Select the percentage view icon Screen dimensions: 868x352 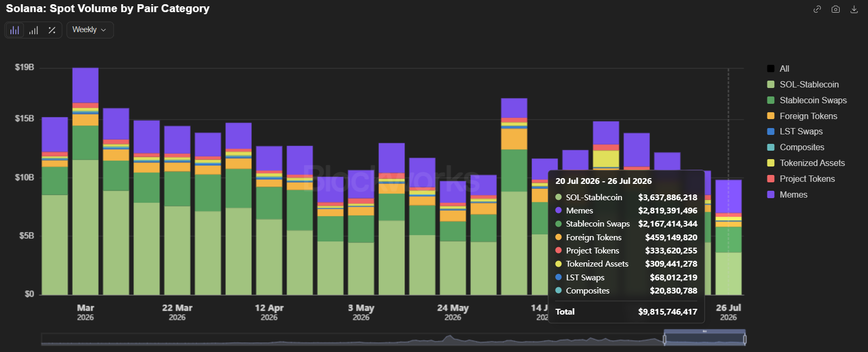(52, 30)
